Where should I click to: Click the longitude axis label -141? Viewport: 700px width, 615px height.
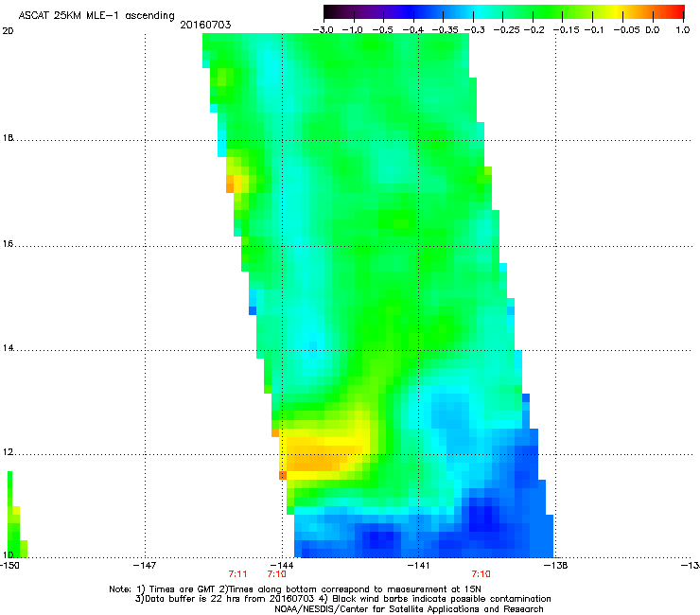coord(418,566)
